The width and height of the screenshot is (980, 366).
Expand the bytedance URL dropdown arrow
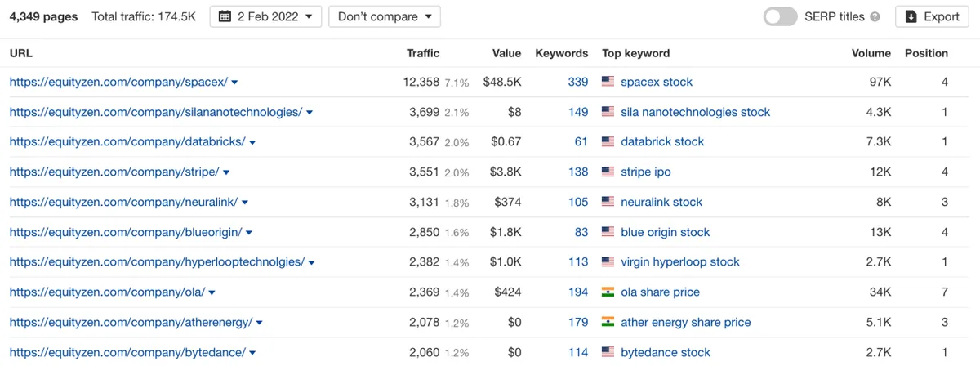253,353
